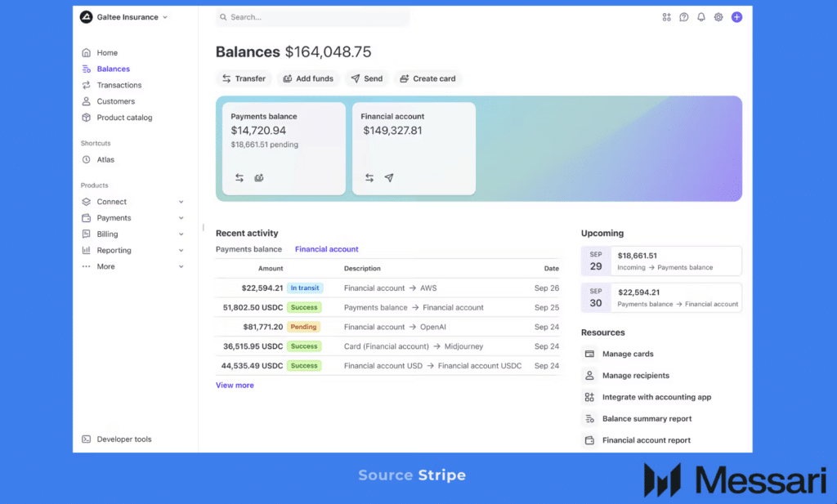Click the Manage recipients person icon
The width and height of the screenshot is (837, 504).
589,376
